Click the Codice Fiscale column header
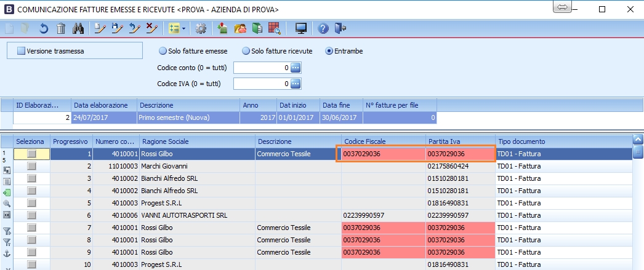This screenshot has height=270, width=644. point(383,141)
